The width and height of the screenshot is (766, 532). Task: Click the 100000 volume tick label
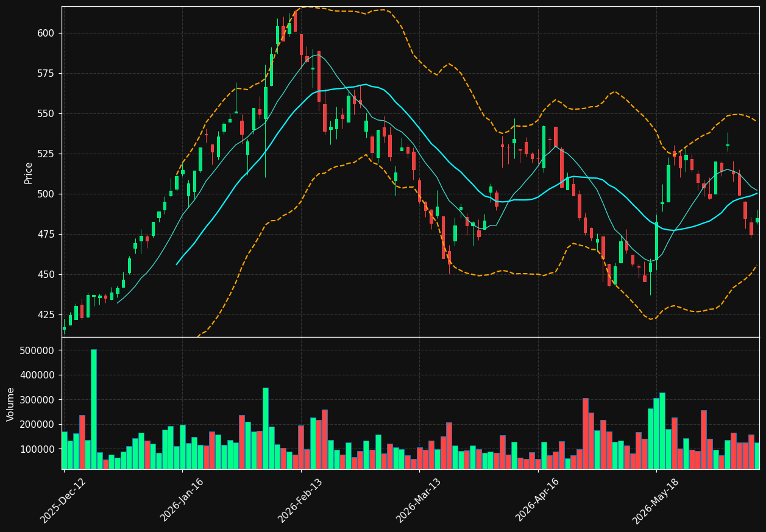[37, 450]
